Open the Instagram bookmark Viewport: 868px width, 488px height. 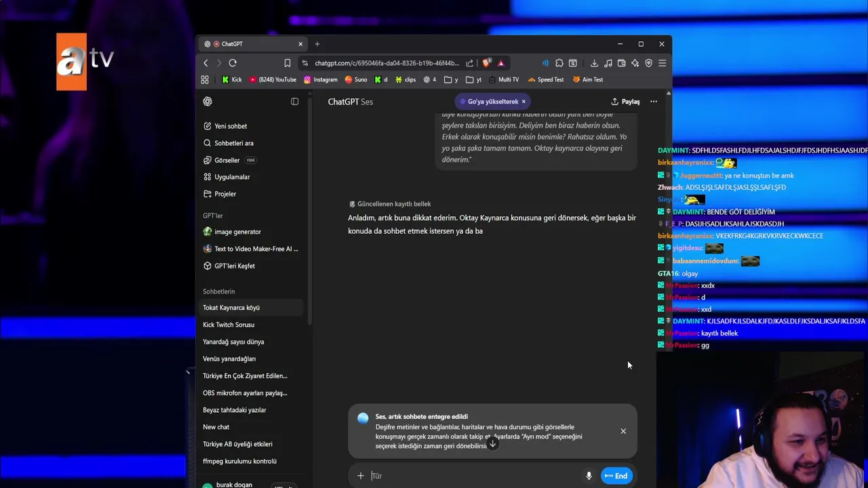click(320, 80)
